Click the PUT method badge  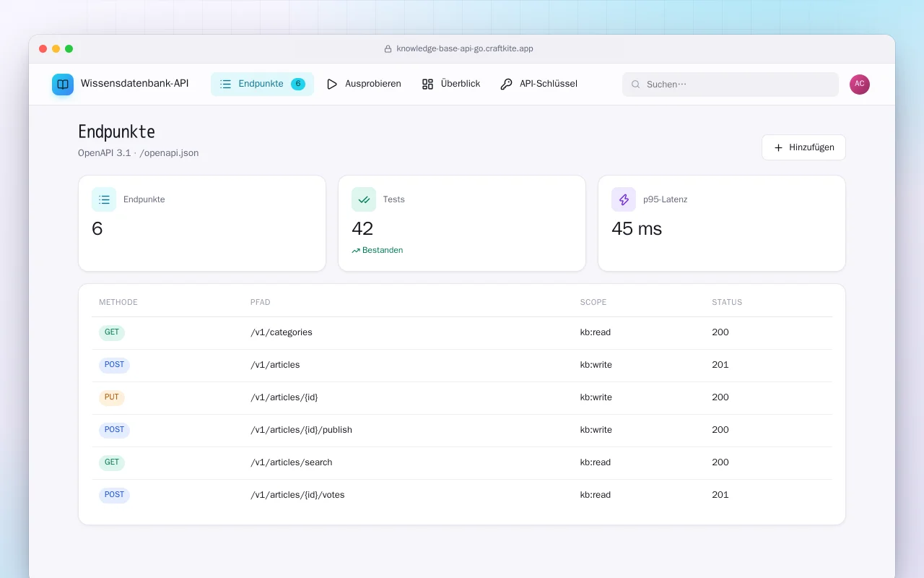[112, 398]
